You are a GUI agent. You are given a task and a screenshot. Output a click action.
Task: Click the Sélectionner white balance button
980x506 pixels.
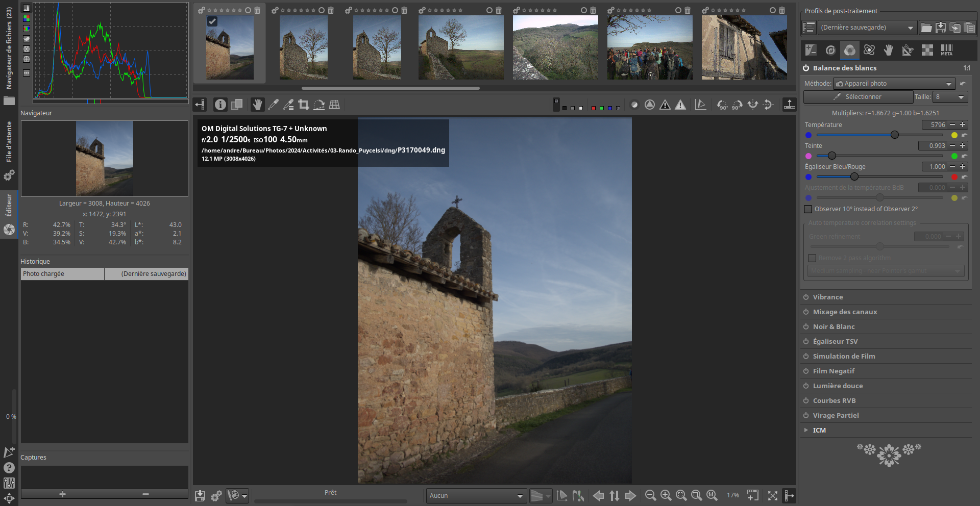[857, 97]
